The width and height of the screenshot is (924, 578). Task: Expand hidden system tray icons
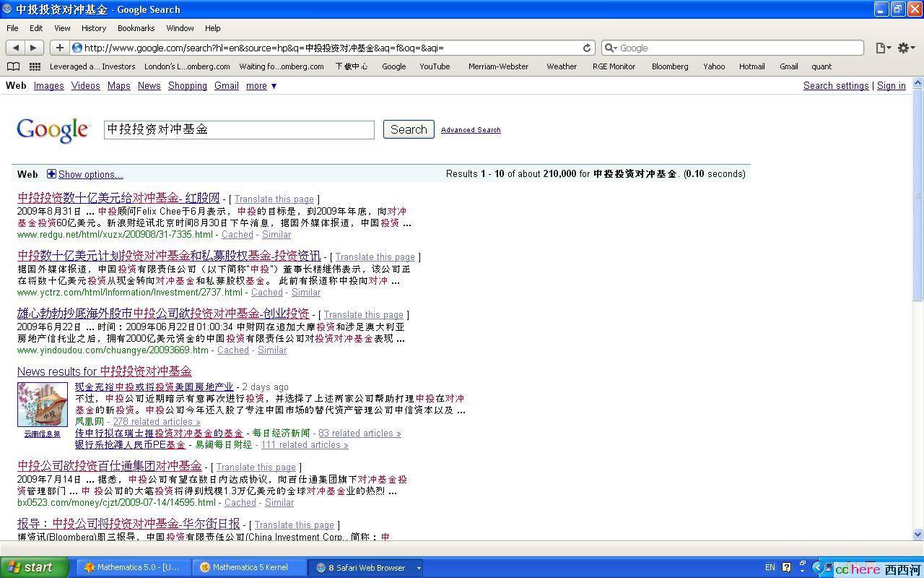pos(817,567)
